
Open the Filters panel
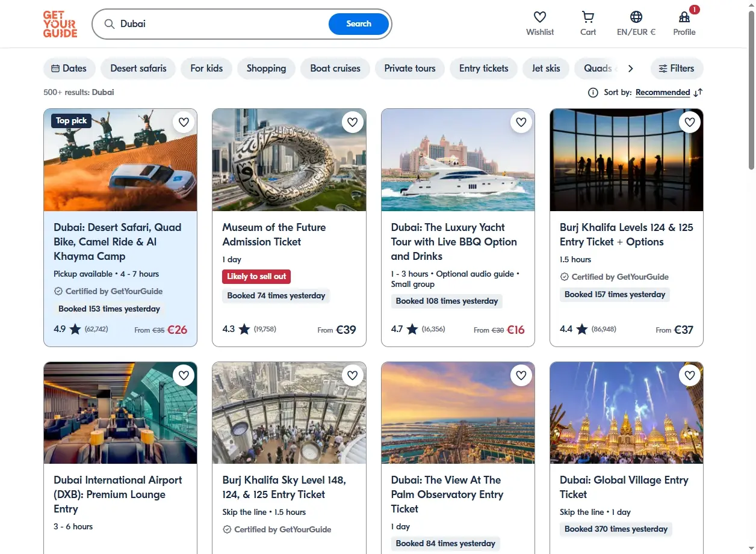677,69
